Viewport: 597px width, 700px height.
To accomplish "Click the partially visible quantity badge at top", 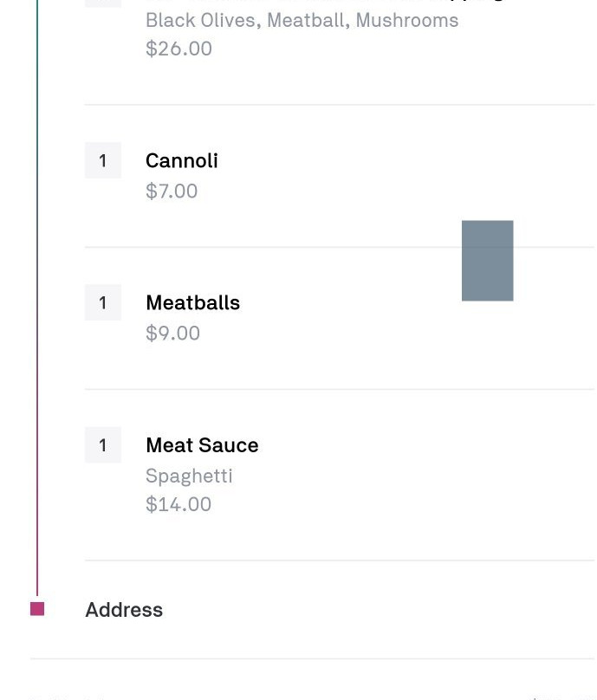I will [103, 3].
